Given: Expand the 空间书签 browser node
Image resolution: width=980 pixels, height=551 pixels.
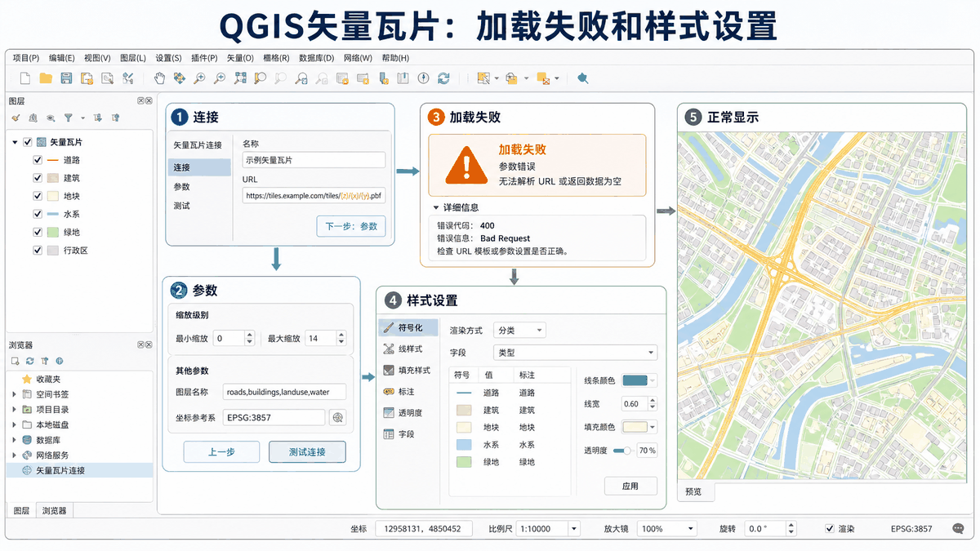Looking at the screenshot, I should (14, 394).
